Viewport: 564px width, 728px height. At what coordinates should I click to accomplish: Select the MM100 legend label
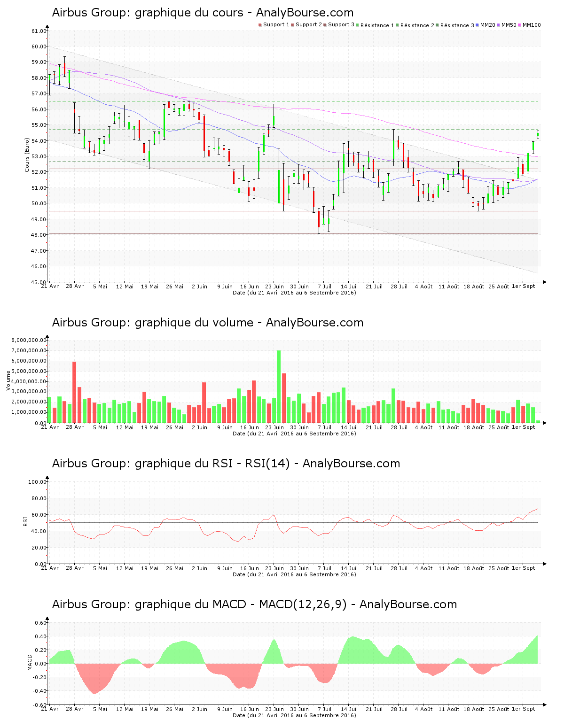coord(532,25)
